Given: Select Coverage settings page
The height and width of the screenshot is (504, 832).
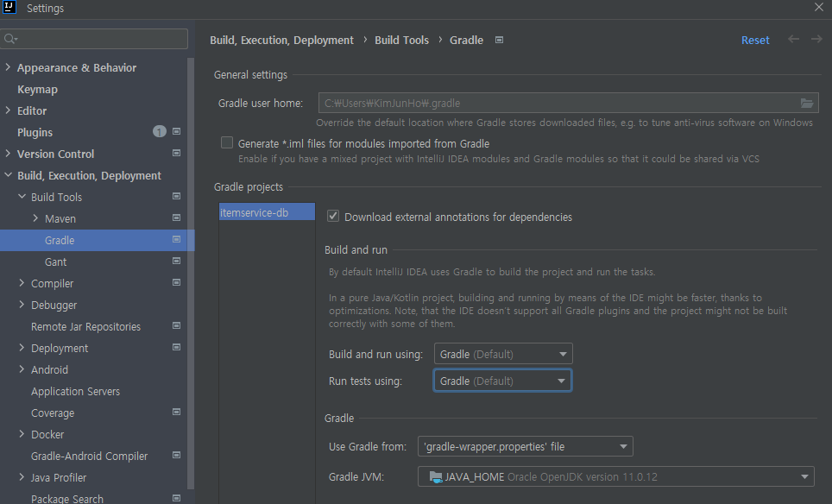Looking at the screenshot, I should coord(53,413).
